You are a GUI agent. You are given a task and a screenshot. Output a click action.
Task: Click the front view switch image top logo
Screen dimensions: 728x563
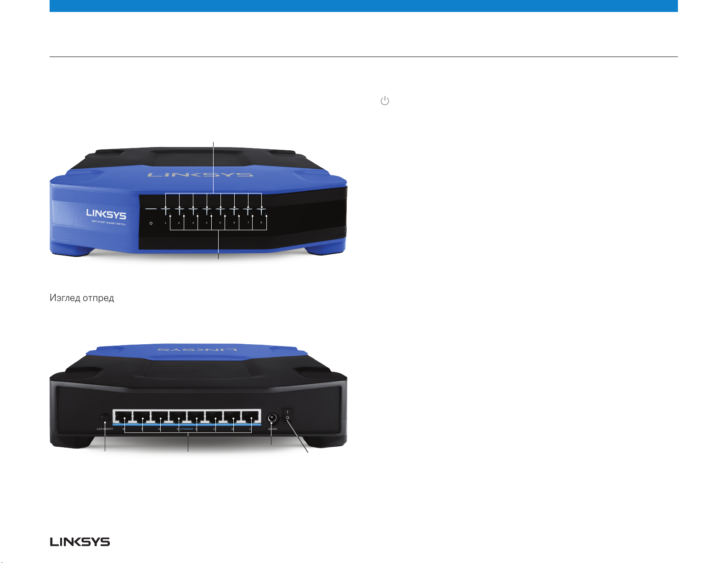click(x=200, y=175)
